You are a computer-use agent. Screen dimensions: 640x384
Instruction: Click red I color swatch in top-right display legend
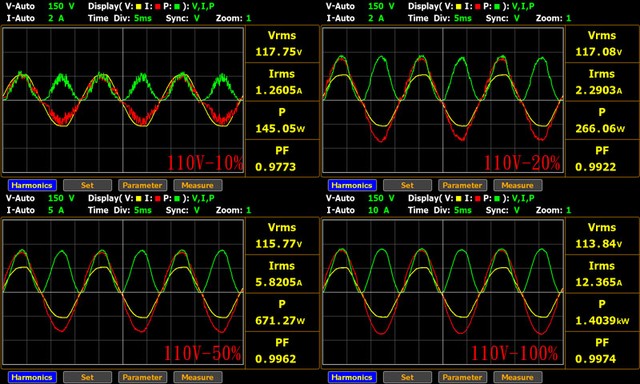478,7
